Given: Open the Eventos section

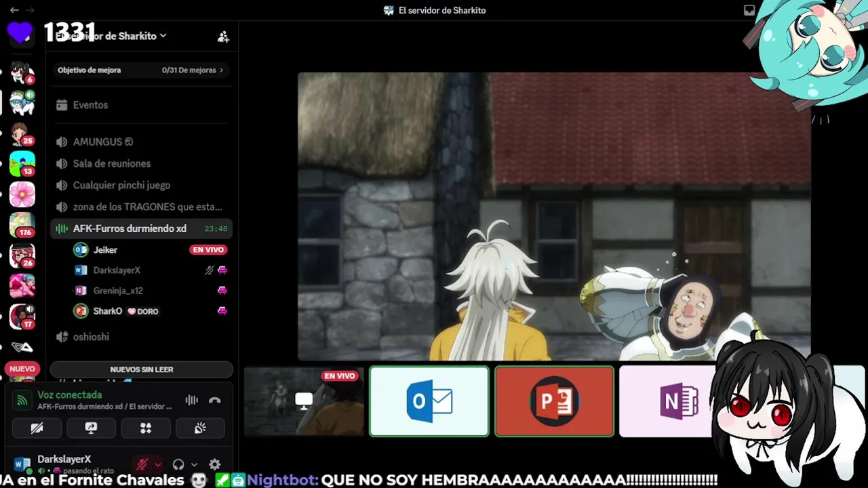Looking at the screenshot, I should coord(141,105).
